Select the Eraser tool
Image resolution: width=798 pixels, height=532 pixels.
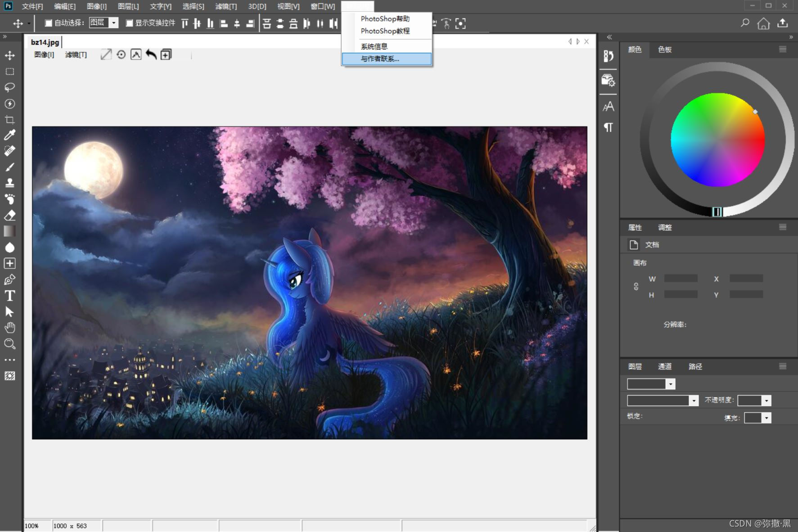point(9,215)
